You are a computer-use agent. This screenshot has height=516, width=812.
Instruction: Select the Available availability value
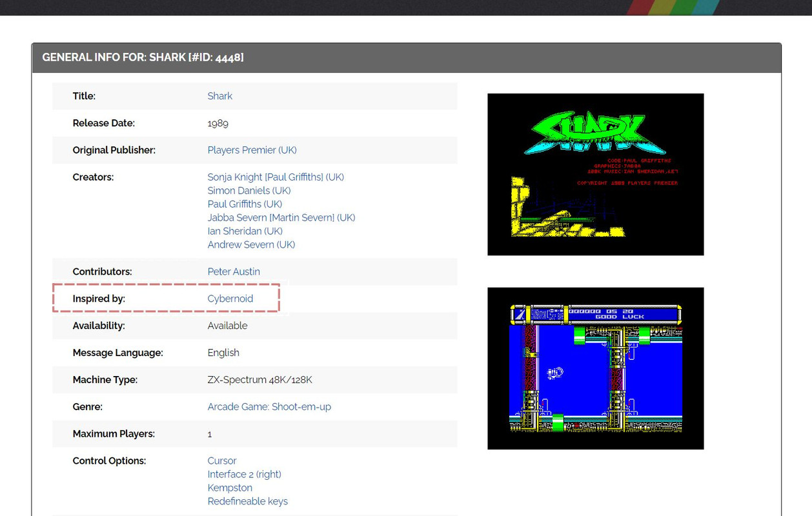coord(227,326)
